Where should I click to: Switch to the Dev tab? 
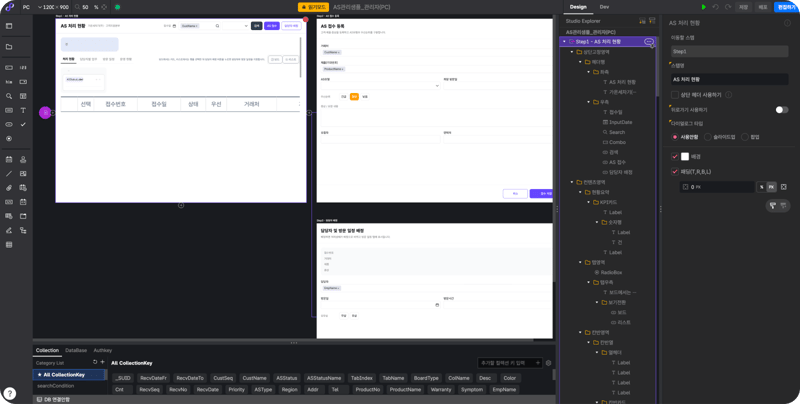tap(604, 7)
